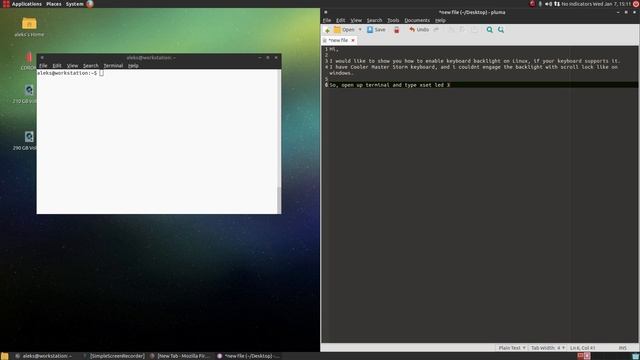Image resolution: width=640 pixels, height=360 pixels.
Task: Click the network arrows icon in tray
Action: click(x=557, y=4)
